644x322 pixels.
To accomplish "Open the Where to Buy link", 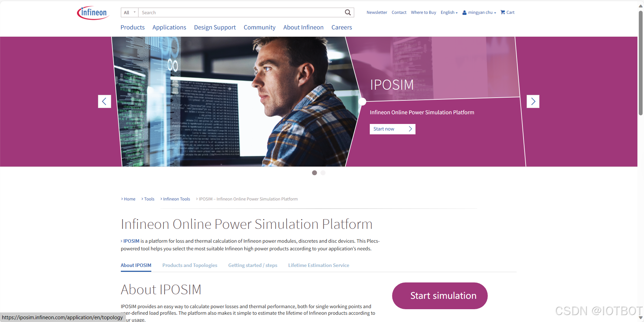I will (423, 12).
